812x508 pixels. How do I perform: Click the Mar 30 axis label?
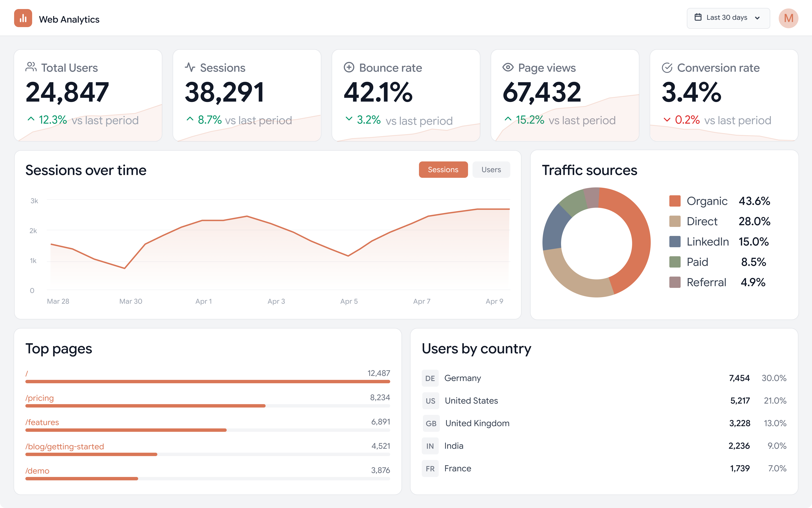tap(131, 301)
